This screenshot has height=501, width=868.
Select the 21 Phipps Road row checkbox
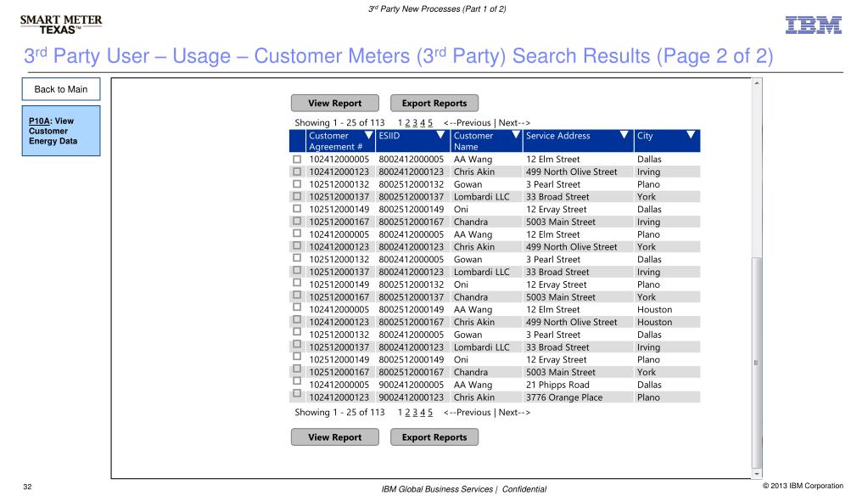[297, 381]
